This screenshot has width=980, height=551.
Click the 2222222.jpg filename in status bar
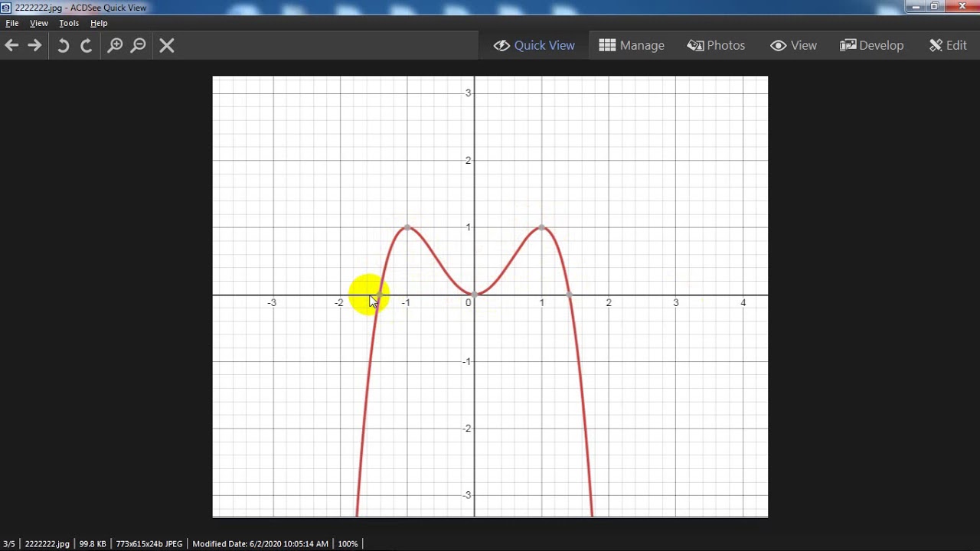click(x=47, y=544)
